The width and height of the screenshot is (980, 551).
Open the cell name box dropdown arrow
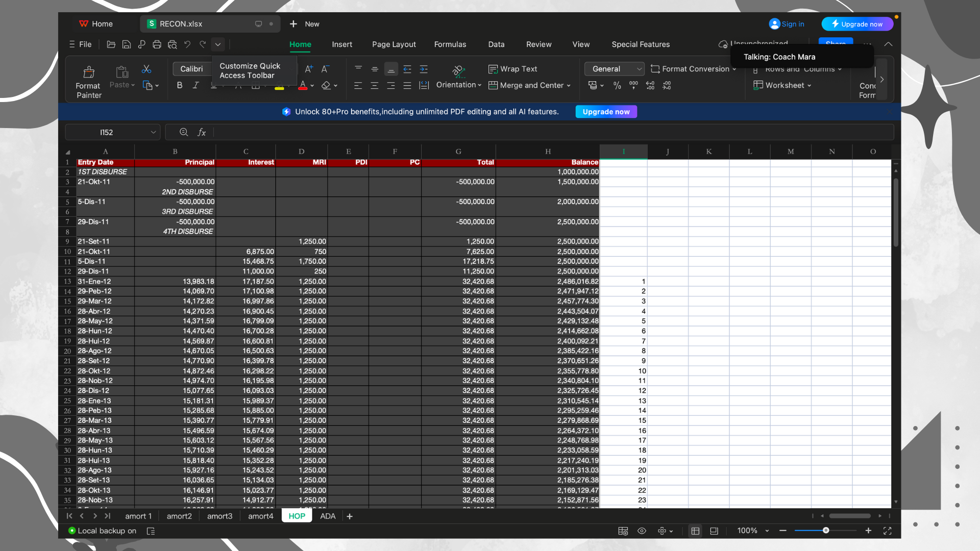tap(153, 132)
